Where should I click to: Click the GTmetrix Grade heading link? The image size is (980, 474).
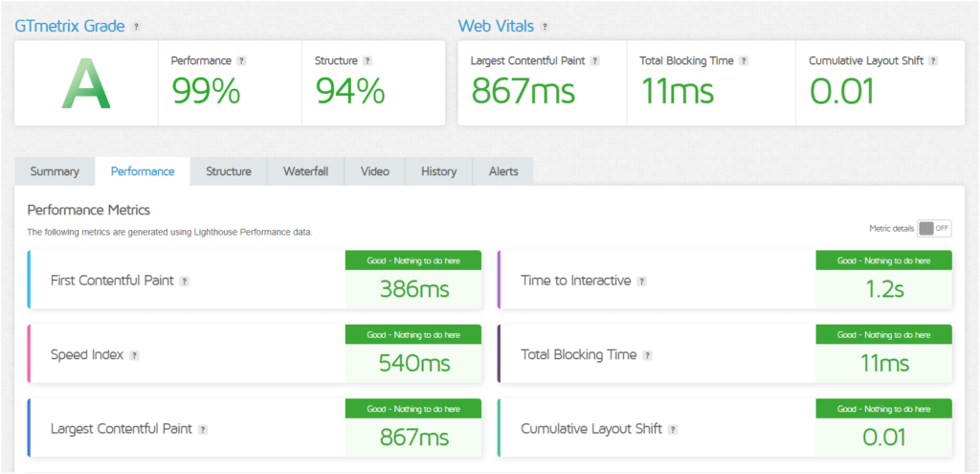tap(69, 26)
